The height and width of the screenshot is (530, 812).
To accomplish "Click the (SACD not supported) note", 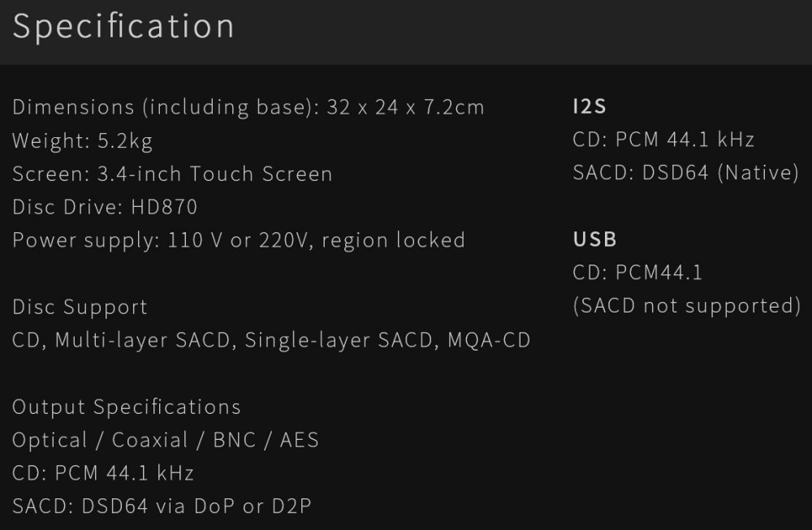I will tap(687, 306).
